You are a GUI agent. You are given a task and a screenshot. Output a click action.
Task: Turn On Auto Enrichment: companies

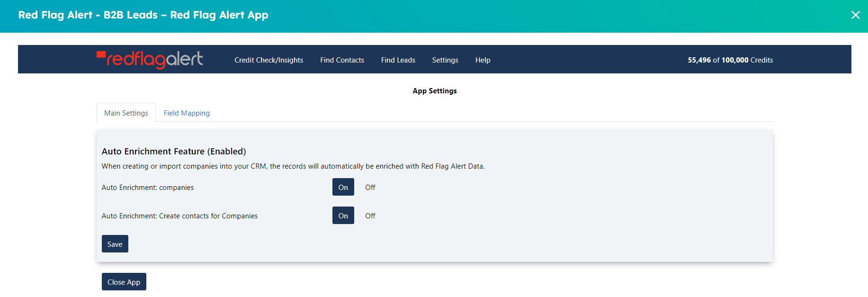[x=343, y=187]
